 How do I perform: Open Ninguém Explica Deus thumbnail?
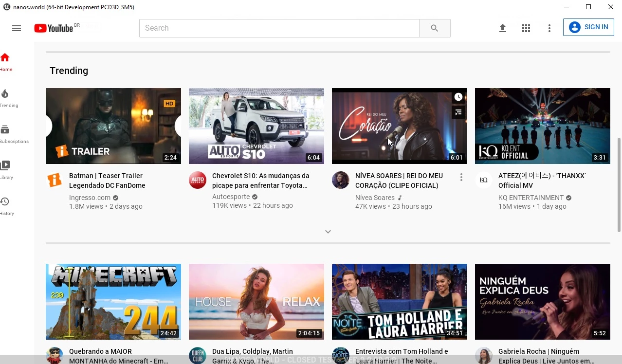click(543, 302)
